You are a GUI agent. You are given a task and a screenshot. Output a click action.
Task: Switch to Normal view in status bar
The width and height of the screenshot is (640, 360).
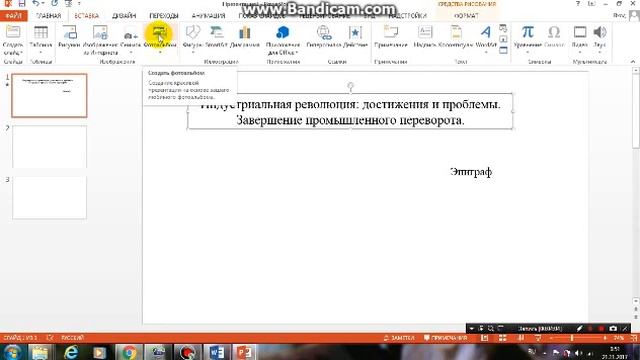(484, 338)
